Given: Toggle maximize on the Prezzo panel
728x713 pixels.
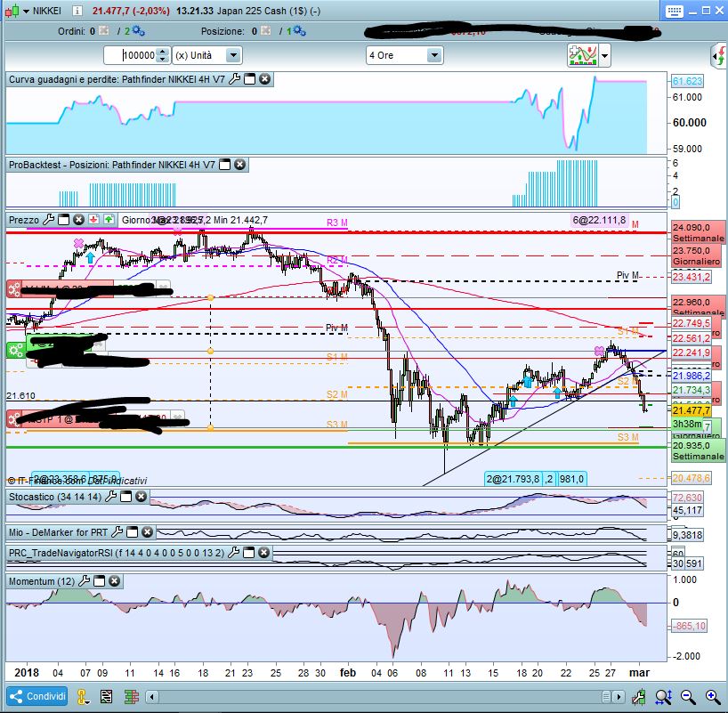Looking at the screenshot, I should [x=63, y=220].
